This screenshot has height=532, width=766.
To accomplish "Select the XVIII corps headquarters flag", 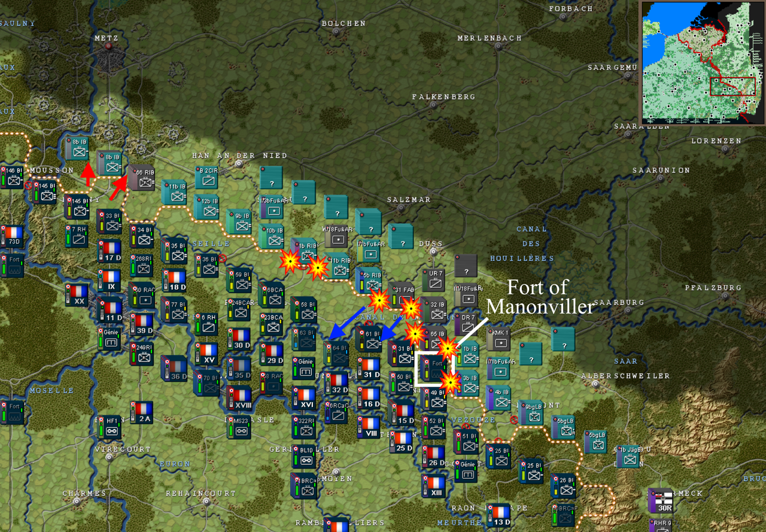I will [239, 397].
